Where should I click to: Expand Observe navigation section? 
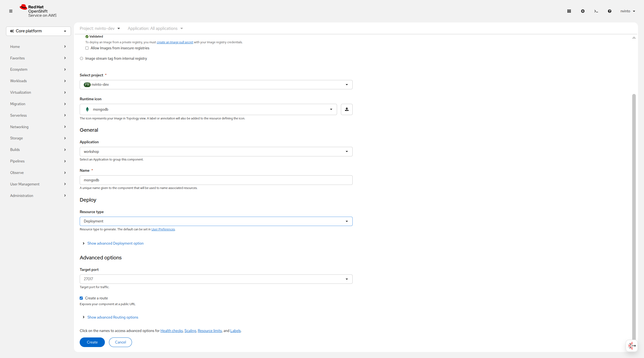pos(38,173)
